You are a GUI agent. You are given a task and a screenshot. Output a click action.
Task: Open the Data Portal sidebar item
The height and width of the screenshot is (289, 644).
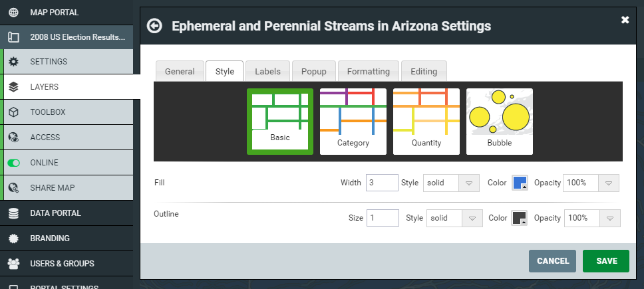click(x=67, y=213)
